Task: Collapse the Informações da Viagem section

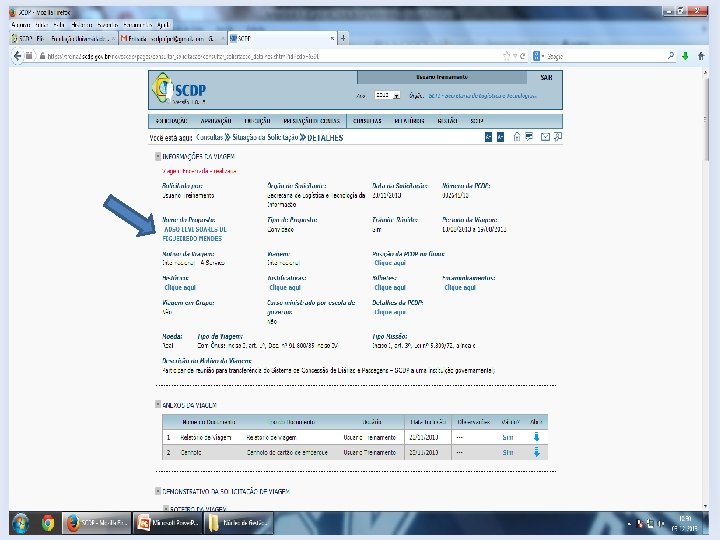Action: click(158, 157)
